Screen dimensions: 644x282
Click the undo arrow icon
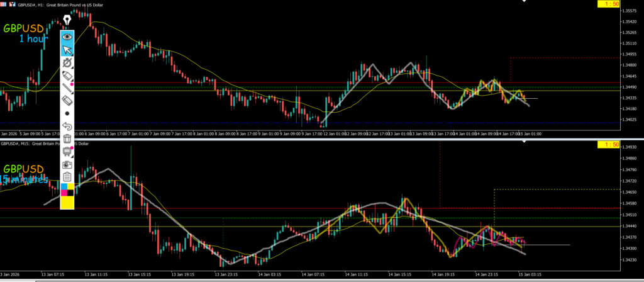(67, 126)
